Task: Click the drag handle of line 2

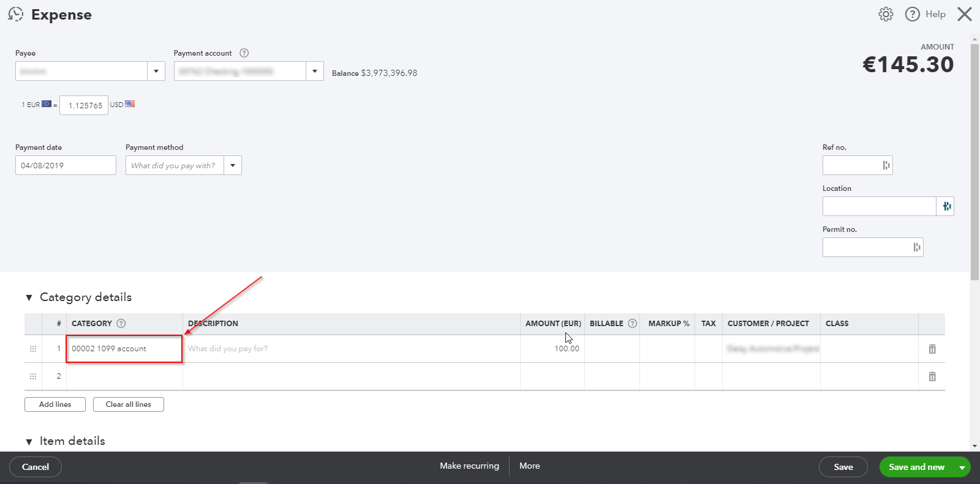Action: (x=33, y=376)
